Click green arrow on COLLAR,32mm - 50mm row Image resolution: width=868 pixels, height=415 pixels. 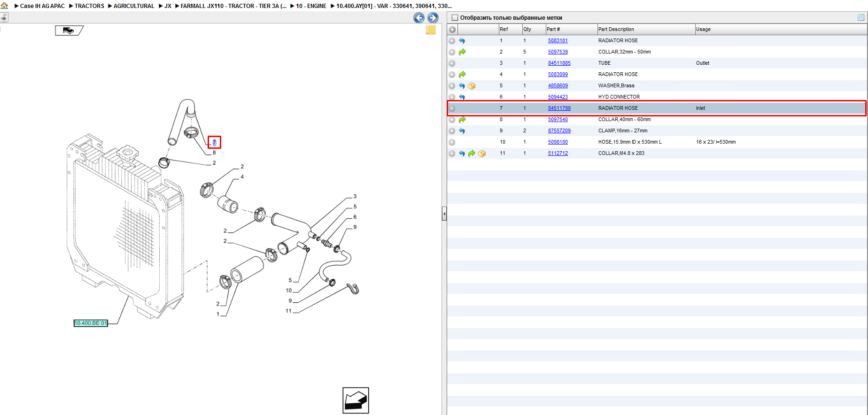(x=462, y=52)
